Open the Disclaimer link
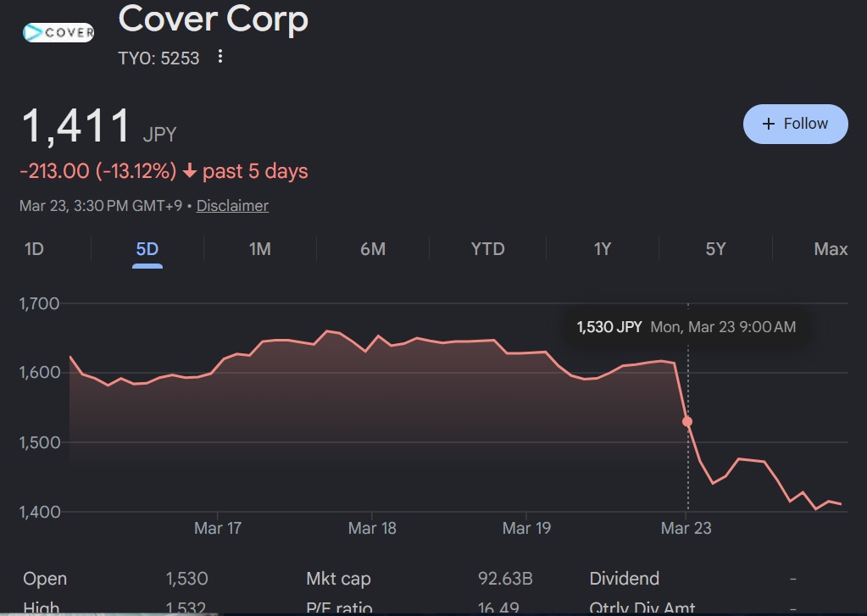 [232, 206]
